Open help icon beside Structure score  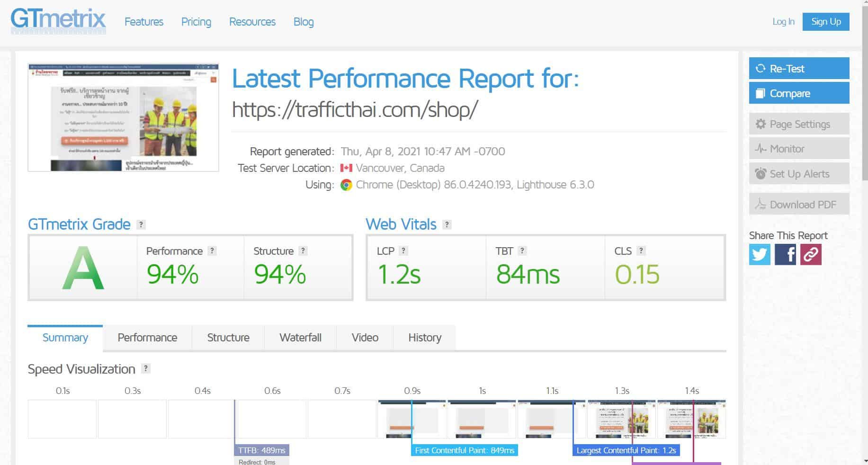(x=303, y=251)
